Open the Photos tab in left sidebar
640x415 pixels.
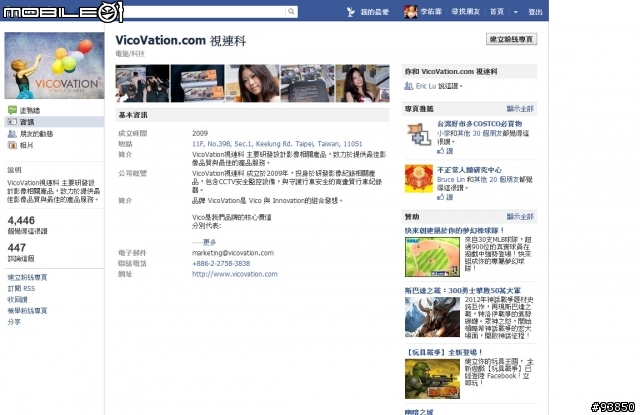[21, 145]
